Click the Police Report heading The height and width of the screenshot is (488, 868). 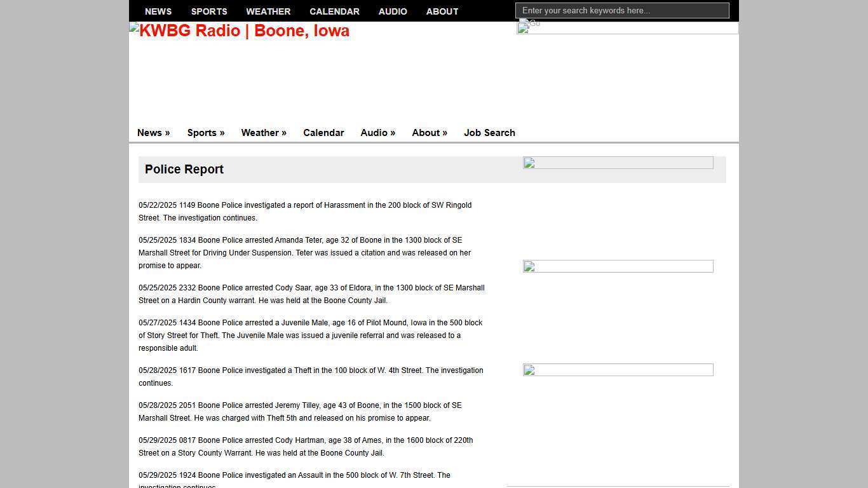pos(184,169)
